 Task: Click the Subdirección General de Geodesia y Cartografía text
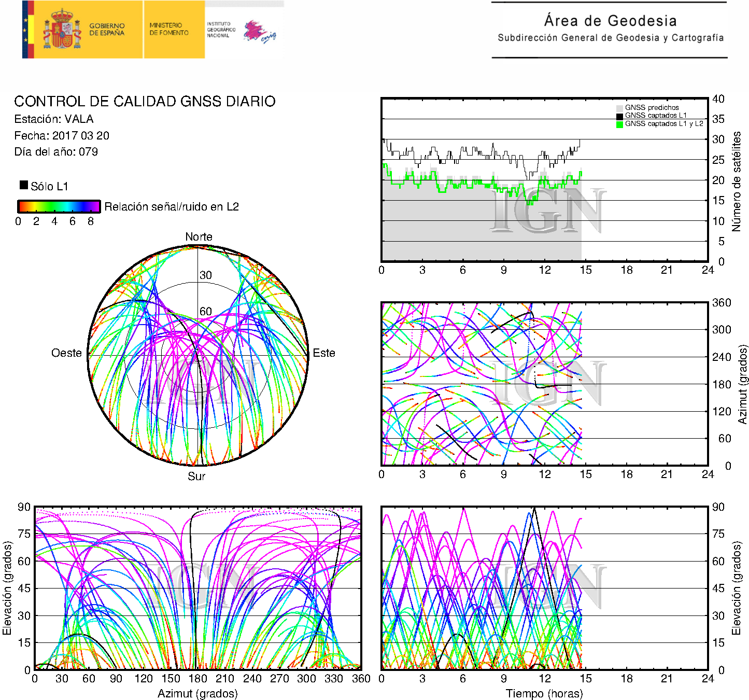pos(610,38)
